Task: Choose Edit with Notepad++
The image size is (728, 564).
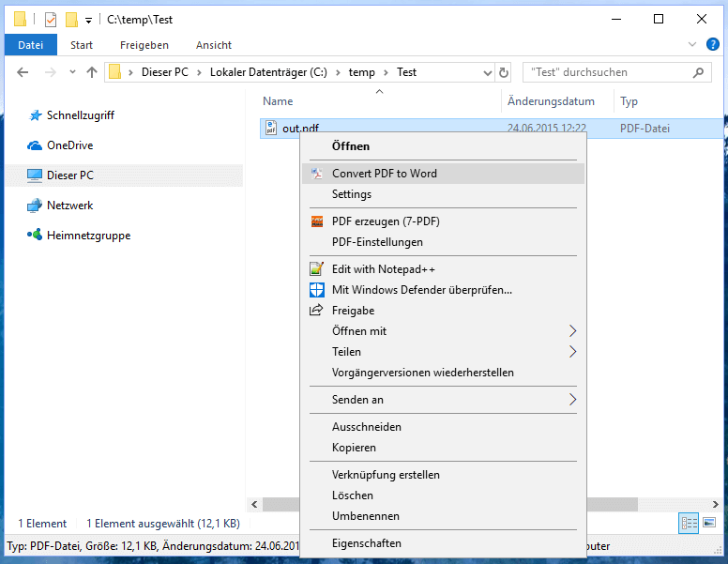Action: pos(443,269)
